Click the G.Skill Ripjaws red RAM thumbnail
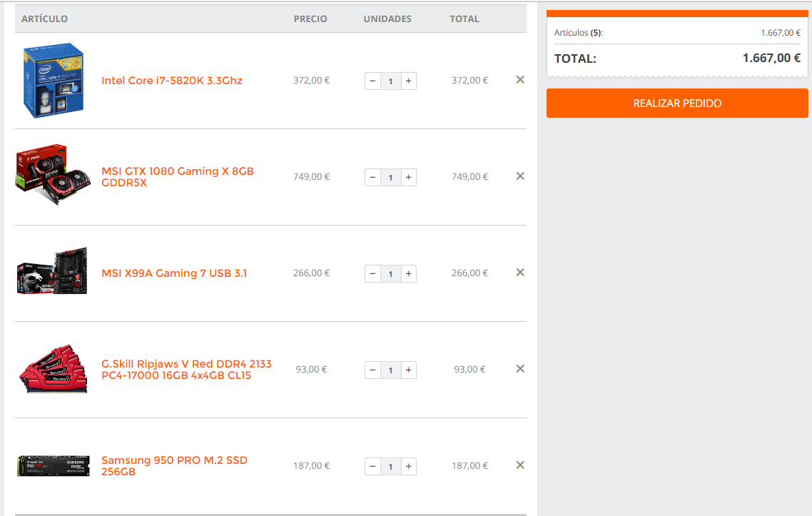Image resolution: width=812 pixels, height=516 pixels. click(x=53, y=369)
